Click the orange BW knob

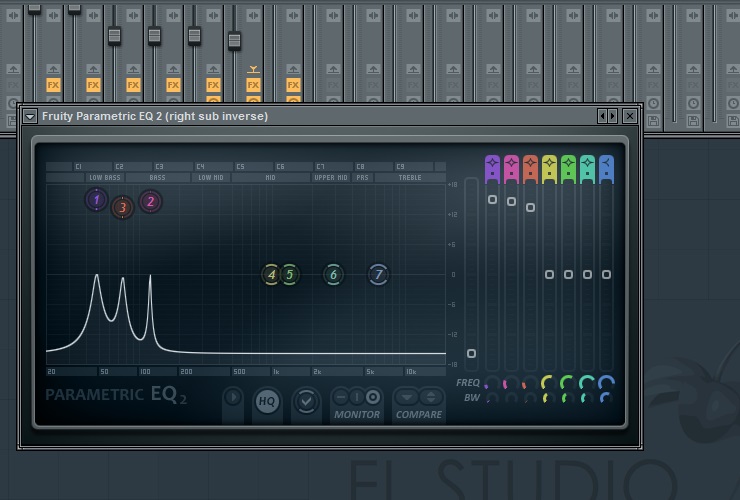pyautogui.click(x=530, y=398)
